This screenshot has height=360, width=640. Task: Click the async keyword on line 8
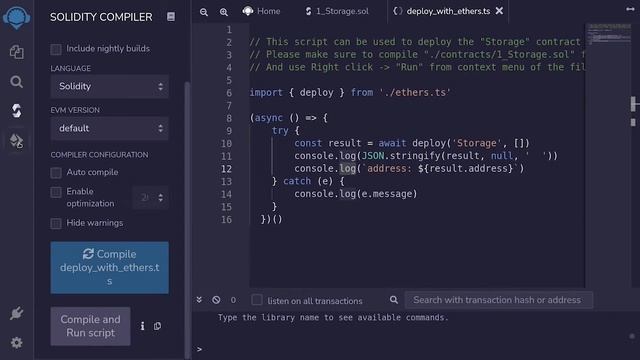click(269, 118)
